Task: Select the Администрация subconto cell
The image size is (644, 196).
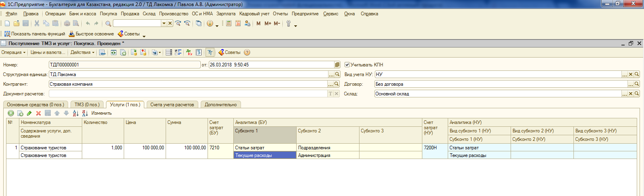Action: pos(328,155)
